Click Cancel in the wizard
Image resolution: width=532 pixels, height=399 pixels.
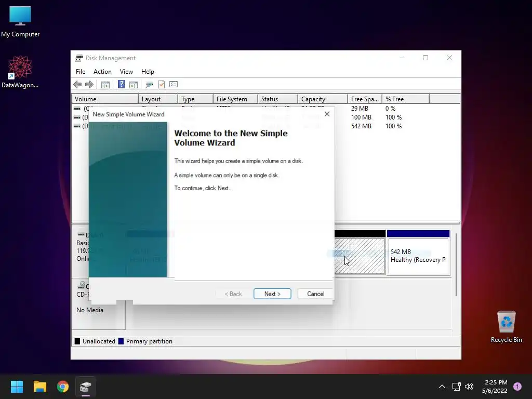point(315,294)
